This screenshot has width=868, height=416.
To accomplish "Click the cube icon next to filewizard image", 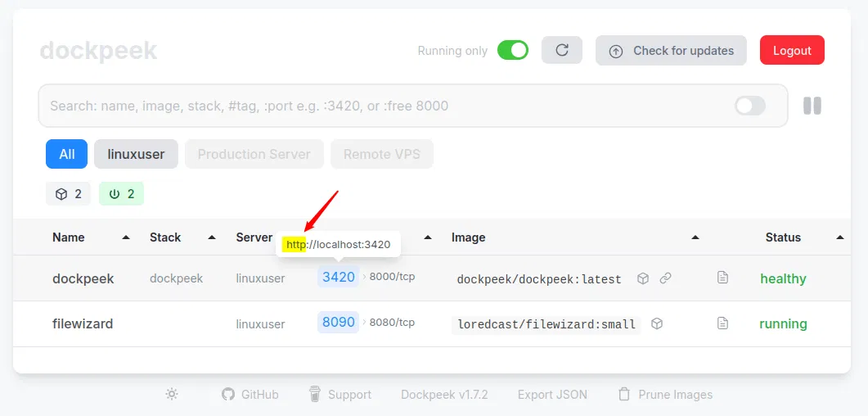I will (x=657, y=323).
